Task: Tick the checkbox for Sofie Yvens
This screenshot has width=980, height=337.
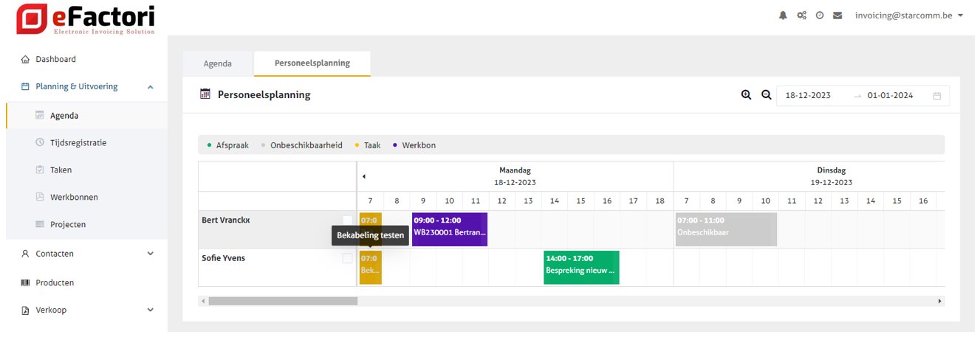Action: 347,259
